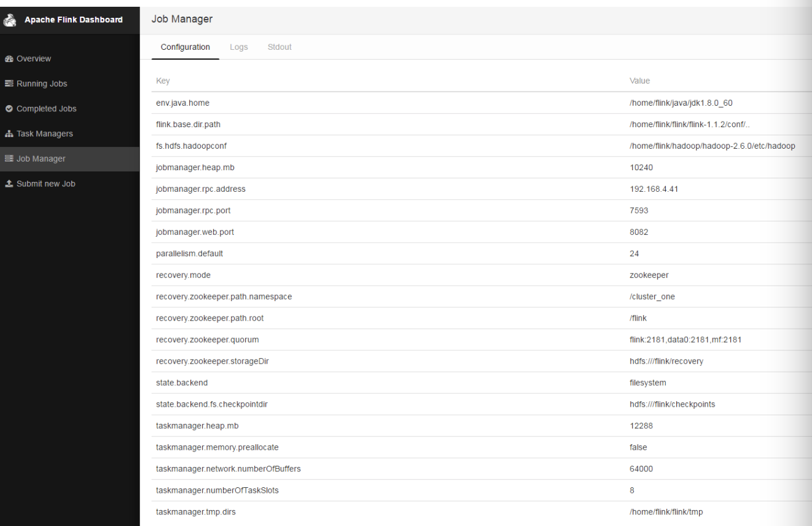Screen dimensions: 812x526
Task: Open the Overview page
Action: pos(34,59)
